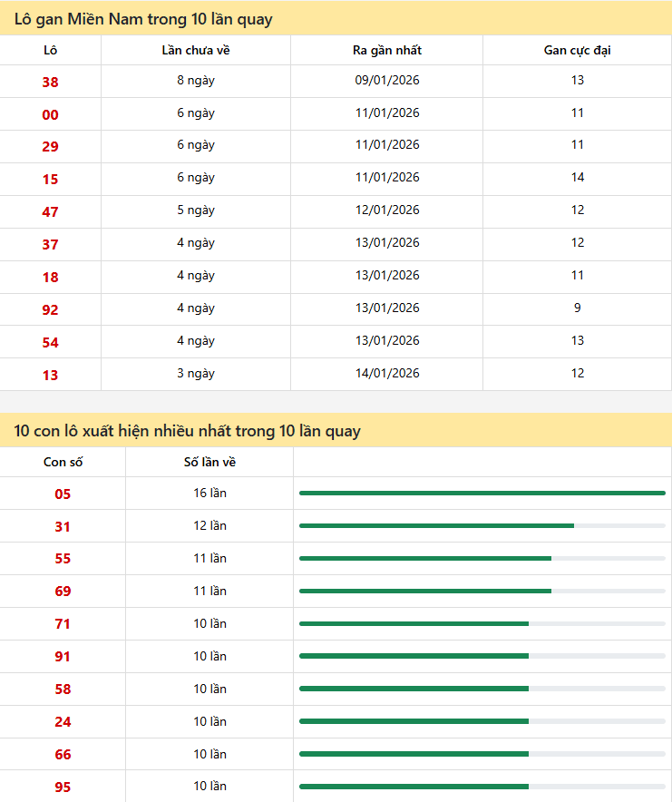Click the progress bar for number 05
The height and width of the screenshot is (802, 672).
482,493
